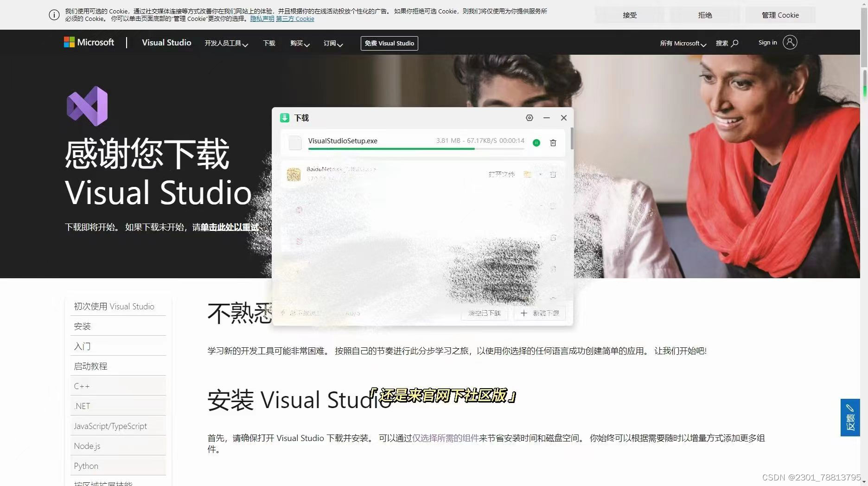Click the 免费 Visual Studio button
The image size is (868, 486).
point(389,43)
